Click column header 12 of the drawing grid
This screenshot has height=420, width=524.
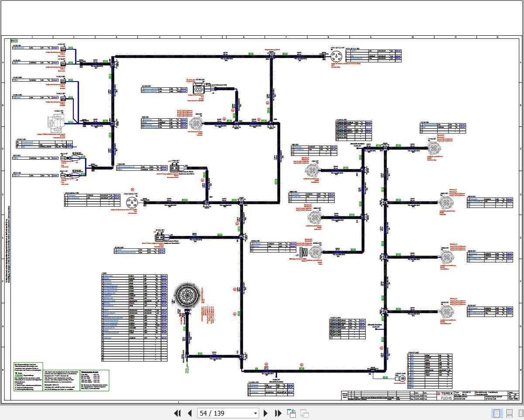click(x=497, y=37)
